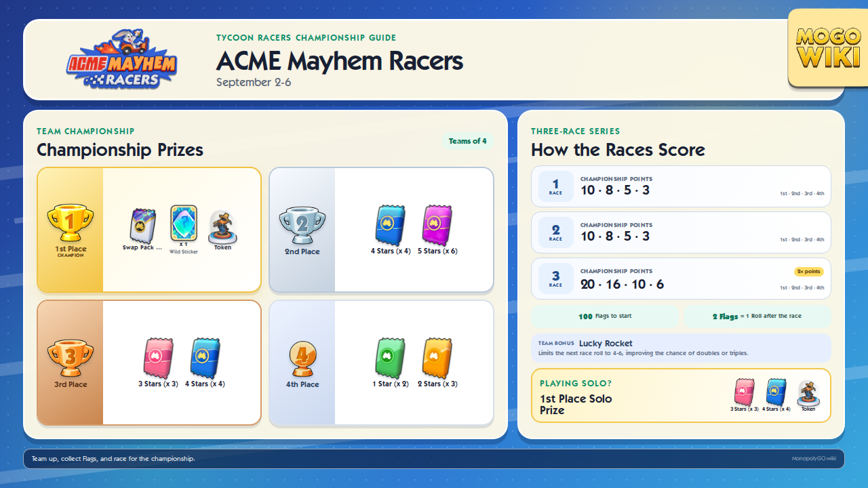Image resolution: width=868 pixels, height=488 pixels.
Task: Click the gold 1st place trophy
Action: tap(71, 223)
